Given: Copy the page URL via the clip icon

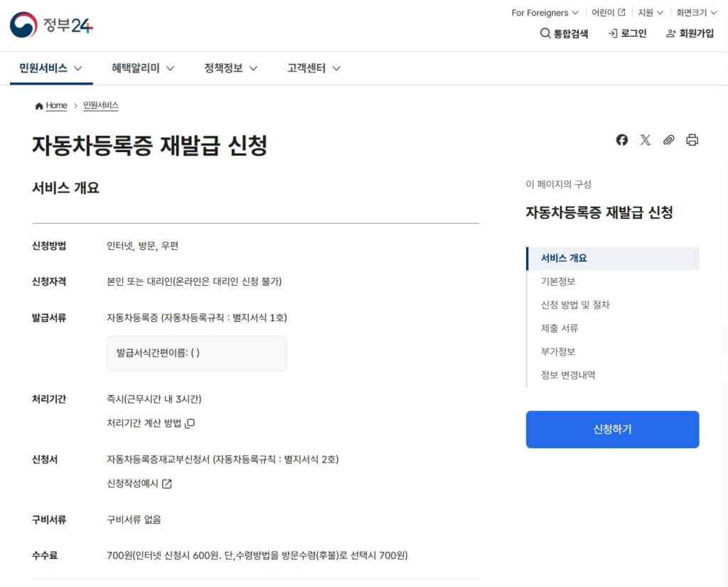Looking at the screenshot, I should coord(668,140).
